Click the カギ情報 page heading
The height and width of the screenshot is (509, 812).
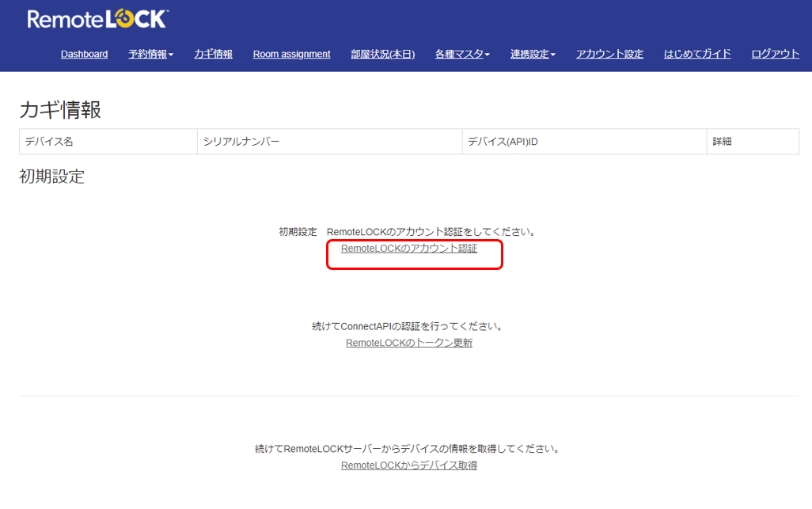60,110
